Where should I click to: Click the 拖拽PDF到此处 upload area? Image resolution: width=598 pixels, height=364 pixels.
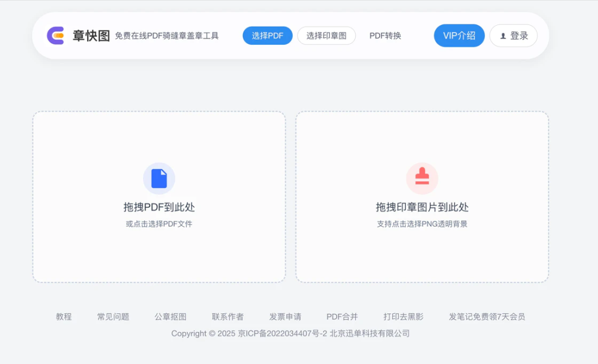click(x=159, y=197)
